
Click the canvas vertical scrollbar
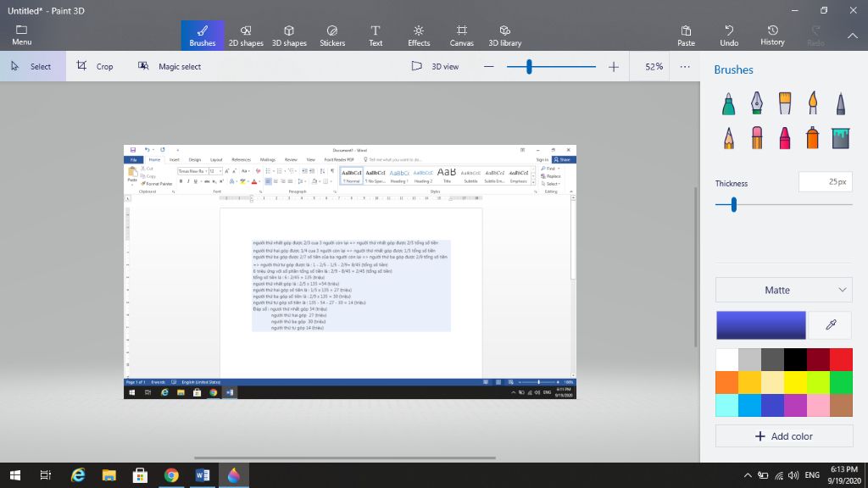point(696,267)
